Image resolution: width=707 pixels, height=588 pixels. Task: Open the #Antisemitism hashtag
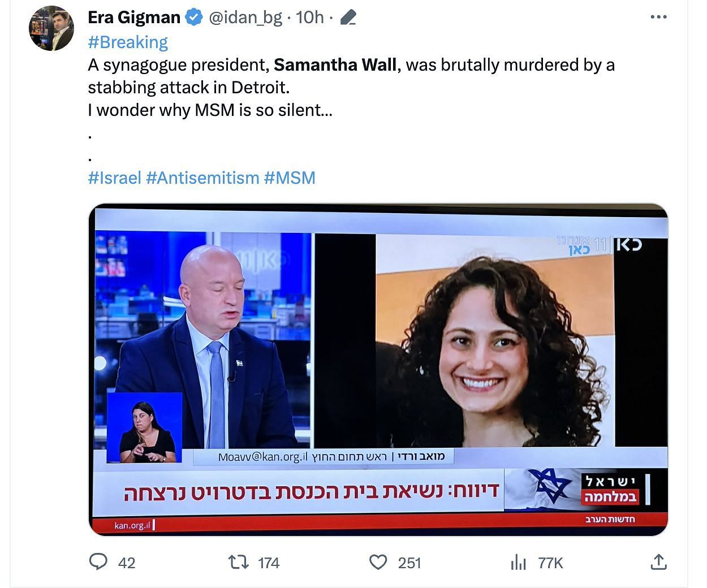[x=202, y=178]
